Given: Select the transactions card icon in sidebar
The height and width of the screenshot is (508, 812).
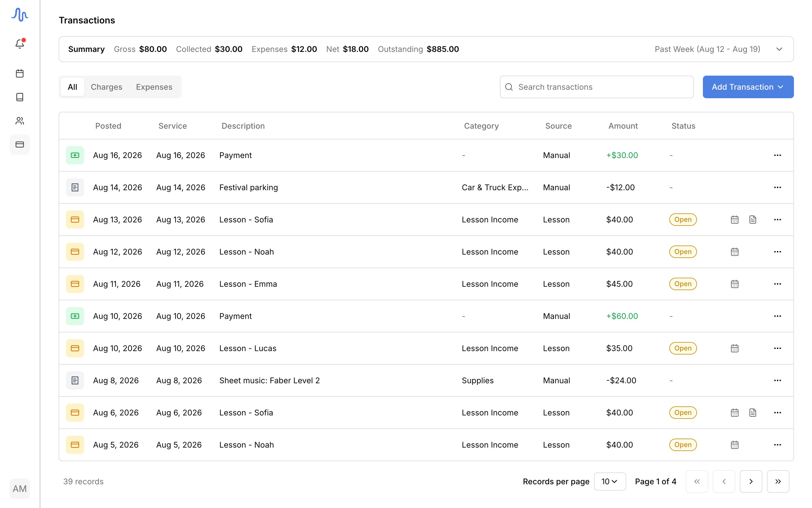Looking at the screenshot, I should (x=20, y=144).
